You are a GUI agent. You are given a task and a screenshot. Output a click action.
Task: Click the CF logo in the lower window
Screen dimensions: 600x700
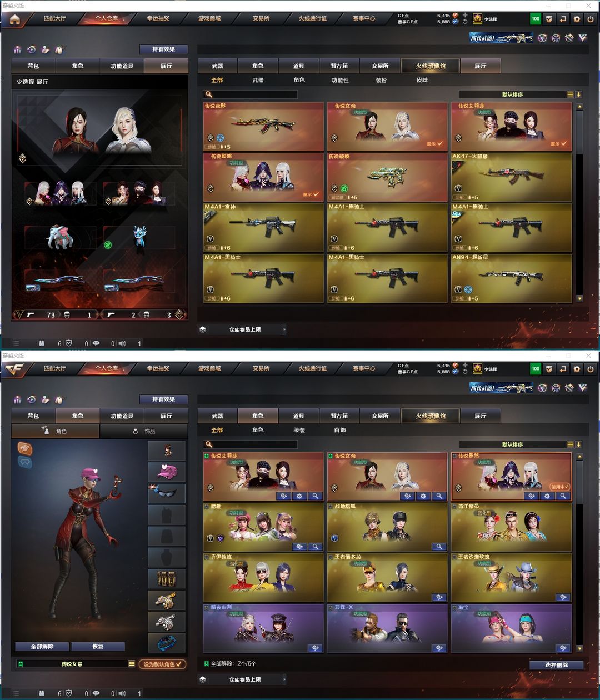[14, 369]
